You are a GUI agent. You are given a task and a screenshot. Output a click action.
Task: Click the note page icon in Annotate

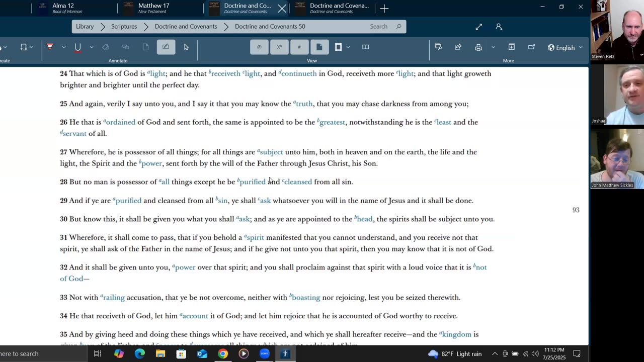tap(145, 47)
